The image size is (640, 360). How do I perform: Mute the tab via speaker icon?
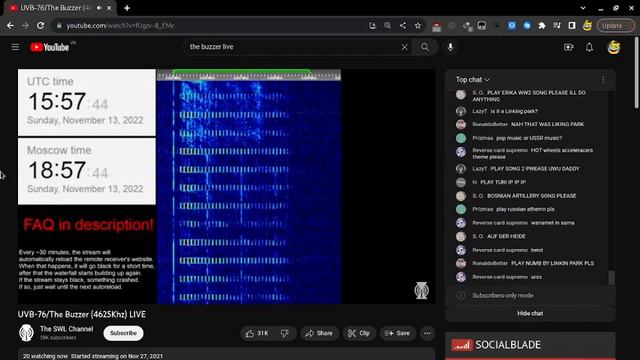(x=99, y=8)
